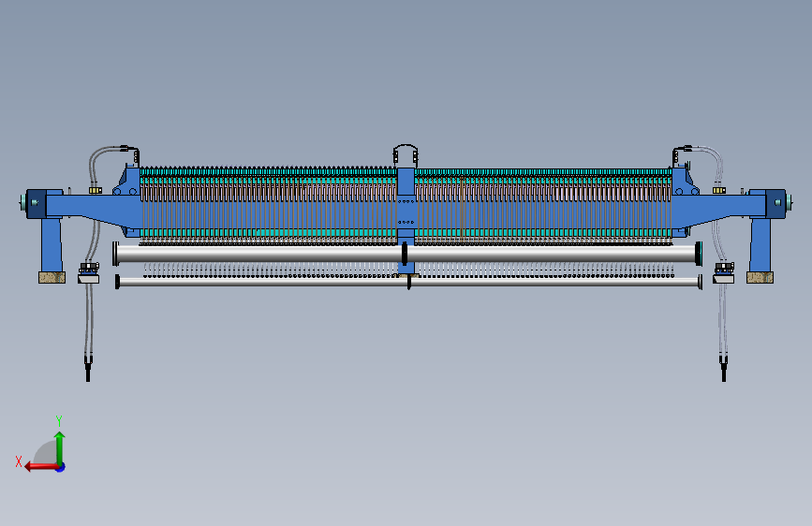Select the black nozzle at right hose end

tap(723, 369)
